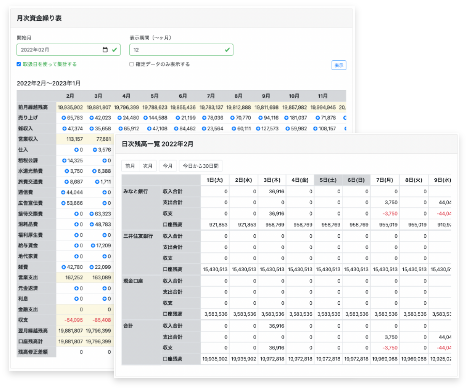
Task: Click plus icon for 仕入 in 3月 column
Action: tap(95, 150)
